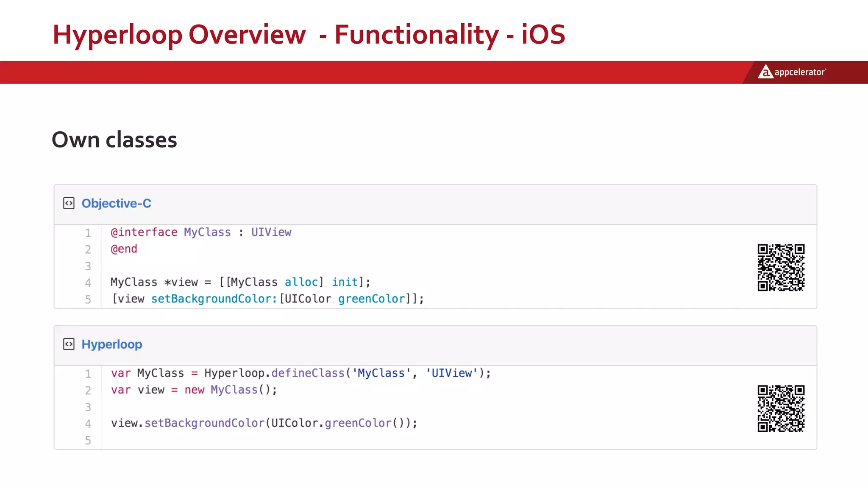Click the @end keyword on line 2

click(124, 249)
